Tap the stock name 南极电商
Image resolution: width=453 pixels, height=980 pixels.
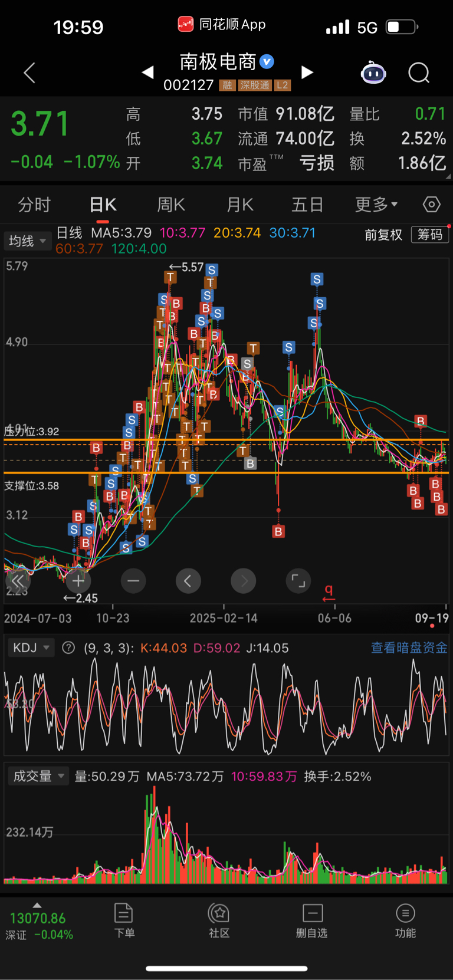(x=218, y=61)
